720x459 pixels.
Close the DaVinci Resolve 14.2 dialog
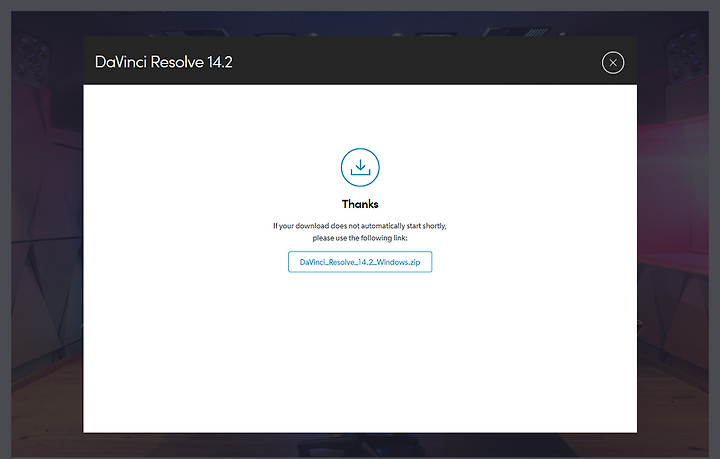click(x=613, y=62)
